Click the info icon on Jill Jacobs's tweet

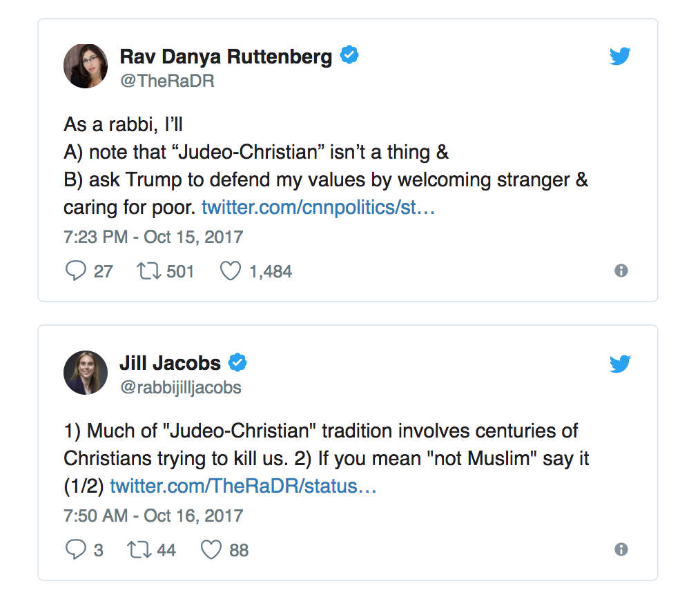coord(621,550)
